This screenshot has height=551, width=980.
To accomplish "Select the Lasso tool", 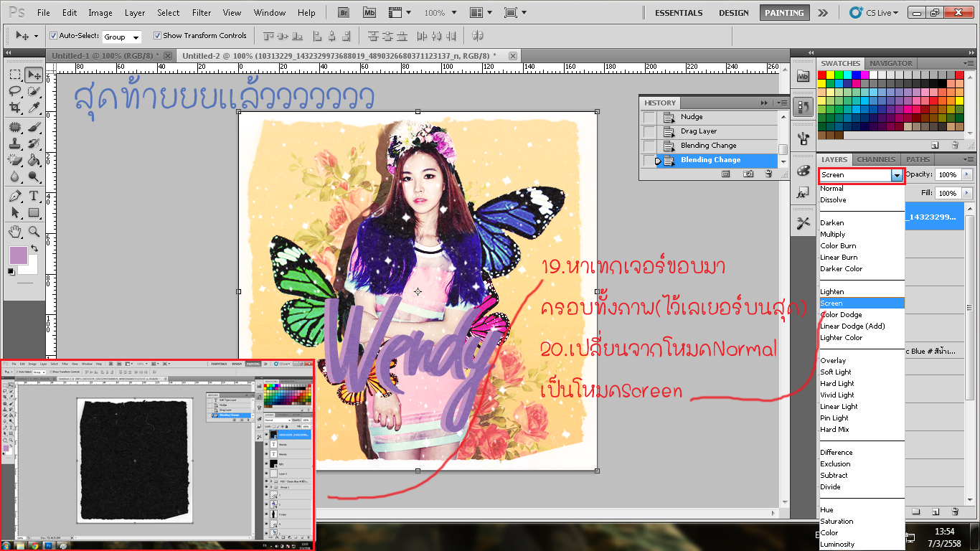I will coord(14,91).
